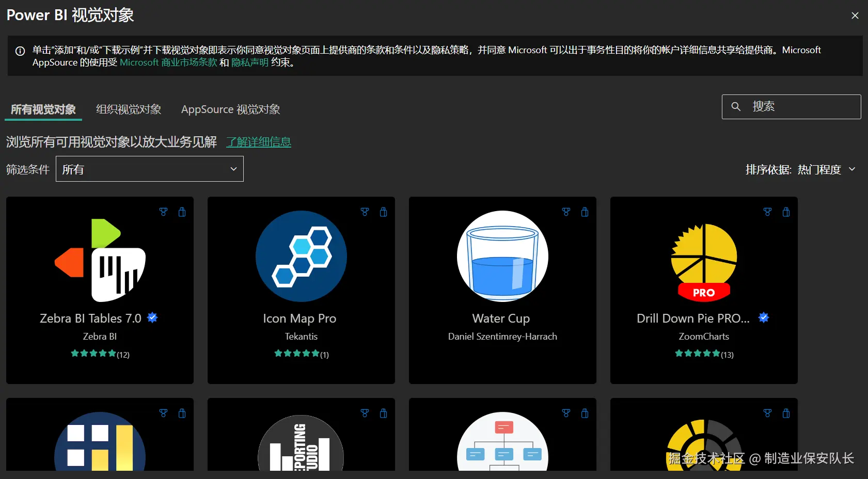Click the info icon in the terms notice banner
The height and width of the screenshot is (479, 868).
point(20,51)
